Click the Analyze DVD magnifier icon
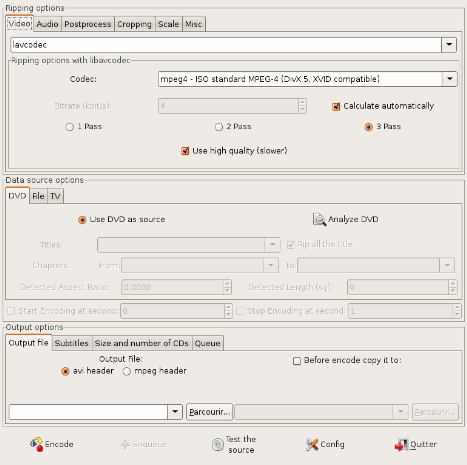This screenshot has width=467, height=465. (319, 219)
